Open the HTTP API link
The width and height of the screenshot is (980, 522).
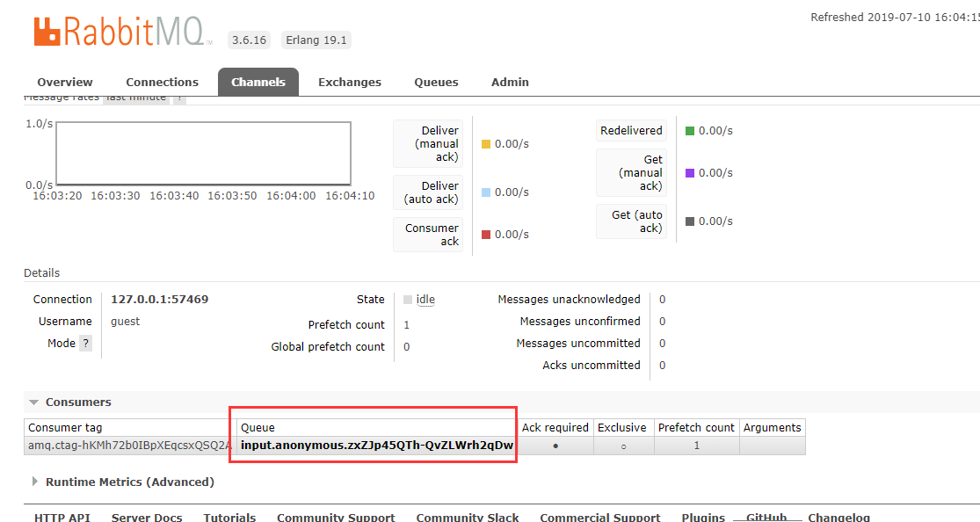pos(62,517)
